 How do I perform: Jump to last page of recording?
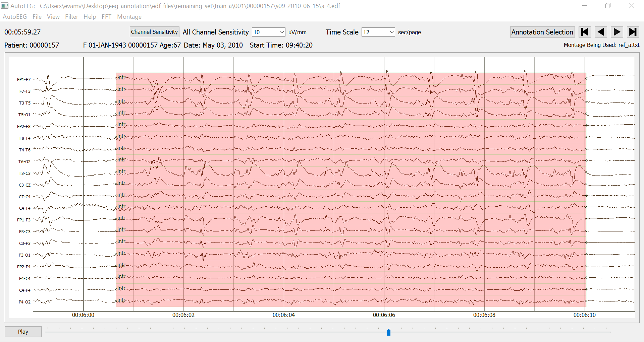coord(633,32)
